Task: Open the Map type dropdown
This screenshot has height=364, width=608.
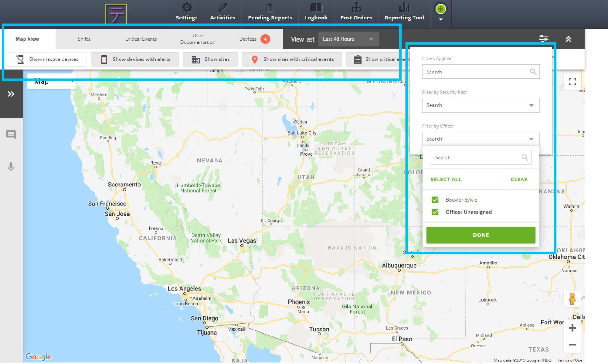Action: point(52,81)
